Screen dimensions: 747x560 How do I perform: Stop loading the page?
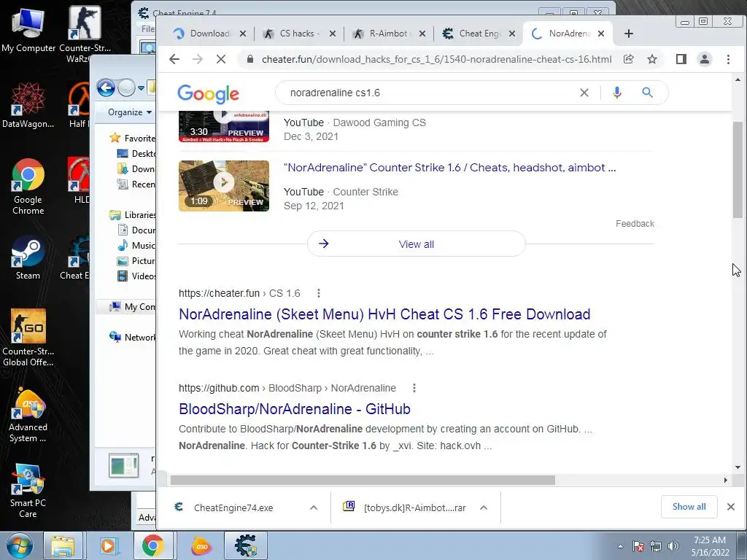220,59
